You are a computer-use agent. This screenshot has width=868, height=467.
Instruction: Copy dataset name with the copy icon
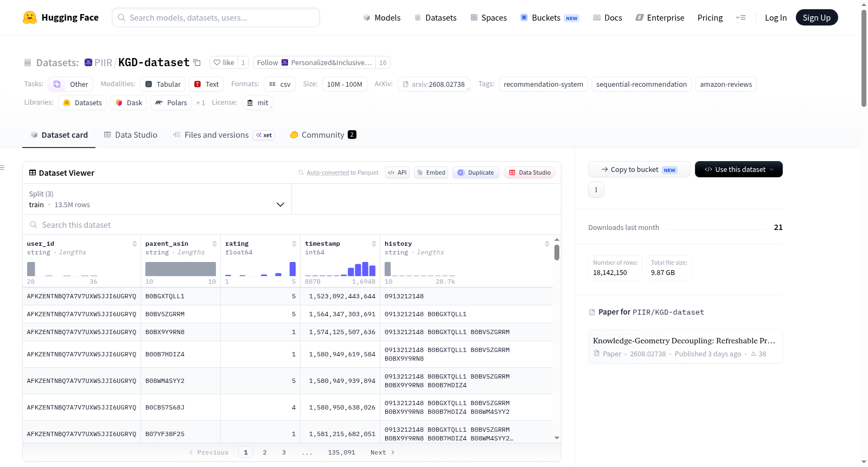click(x=197, y=63)
